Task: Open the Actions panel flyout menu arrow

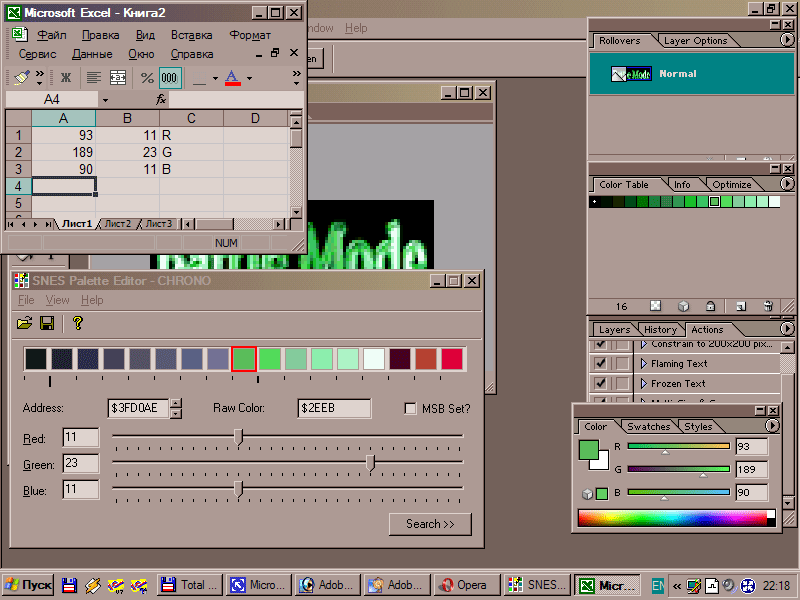Action: 787,329
